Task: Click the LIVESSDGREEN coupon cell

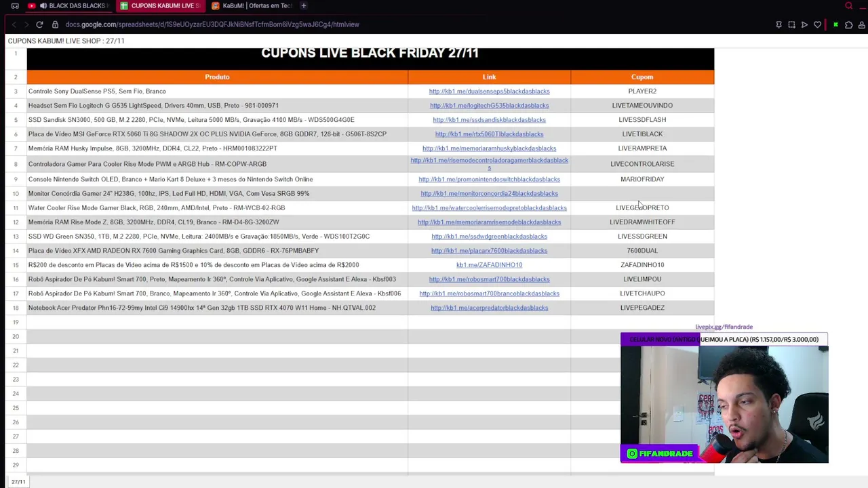Action: tap(642, 237)
